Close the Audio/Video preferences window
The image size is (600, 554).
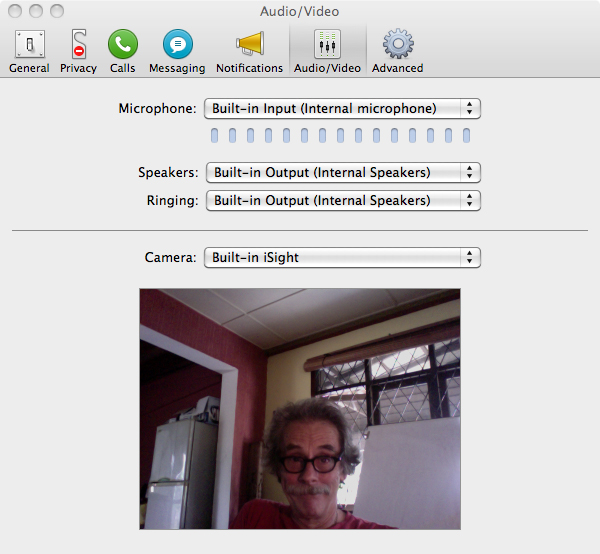click(14, 11)
